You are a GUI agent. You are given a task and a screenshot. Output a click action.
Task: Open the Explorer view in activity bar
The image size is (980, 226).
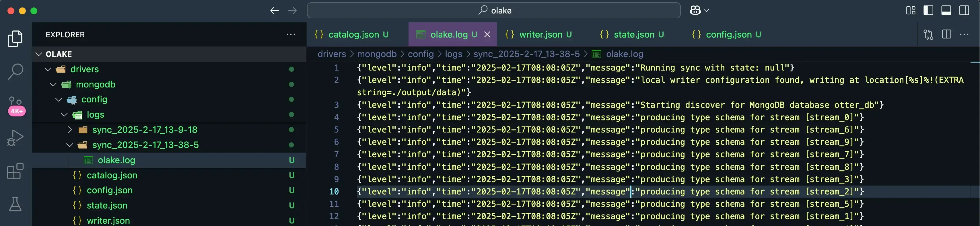tap(15, 38)
